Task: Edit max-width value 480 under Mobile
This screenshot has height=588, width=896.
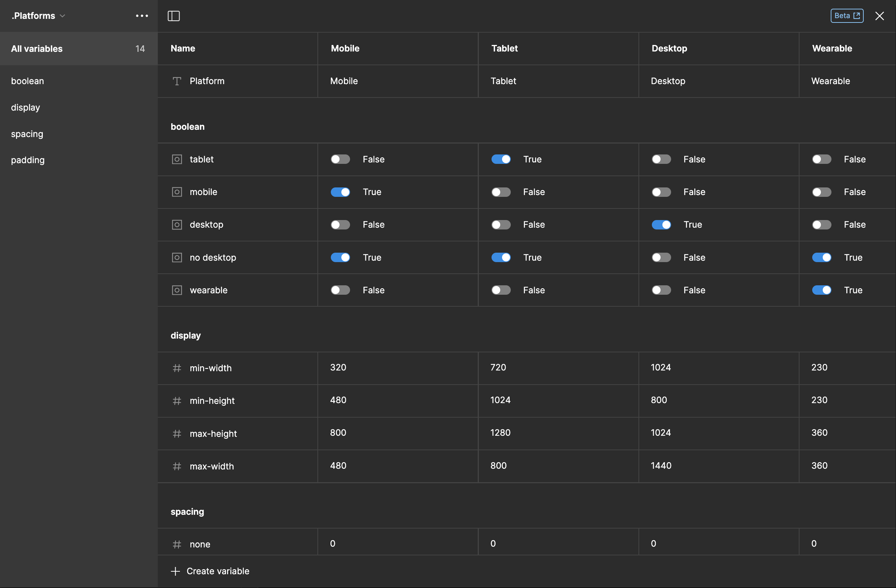Action: click(338, 466)
